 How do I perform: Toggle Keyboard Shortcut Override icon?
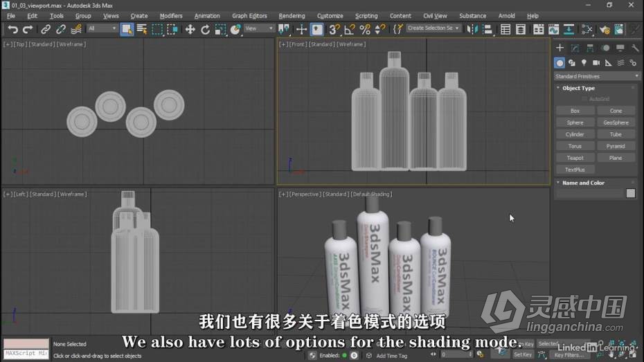[x=316, y=29]
